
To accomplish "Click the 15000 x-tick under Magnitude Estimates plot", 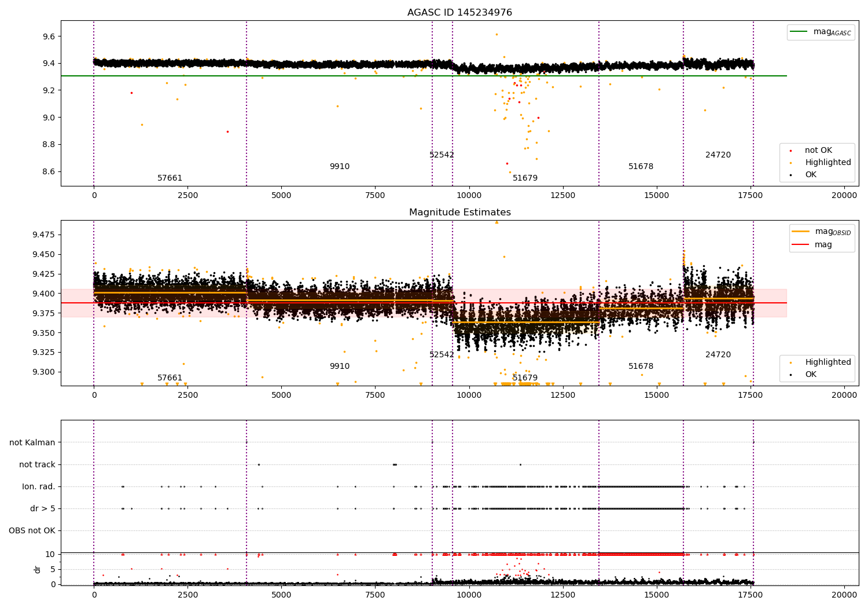I will point(657,395).
